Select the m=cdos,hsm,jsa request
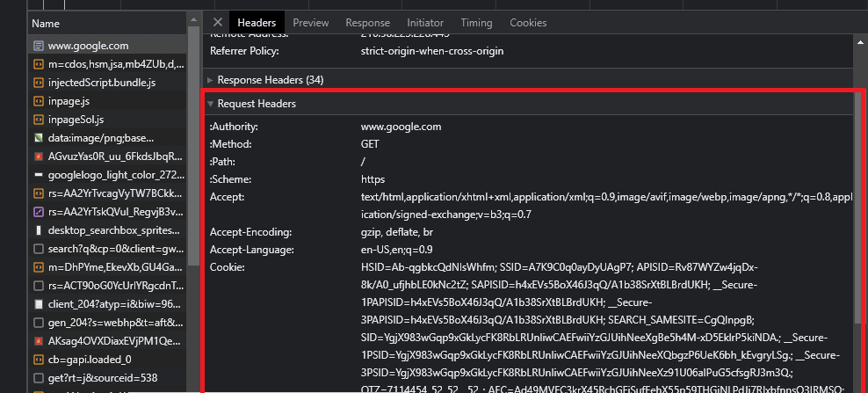This screenshot has height=393, width=868. pos(108,65)
